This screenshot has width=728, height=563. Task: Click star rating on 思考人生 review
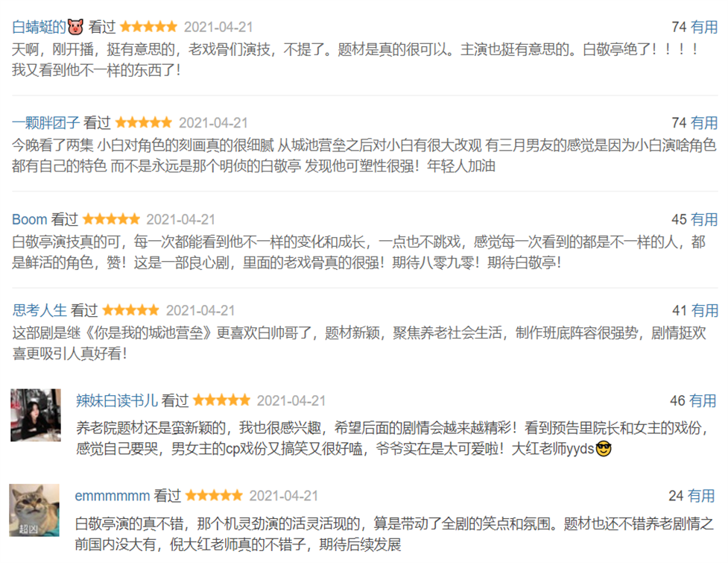(x=130, y=309)
